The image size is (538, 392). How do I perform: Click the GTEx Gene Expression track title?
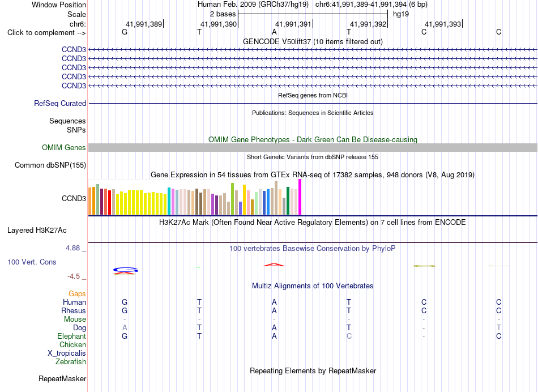tap(313, 174)
